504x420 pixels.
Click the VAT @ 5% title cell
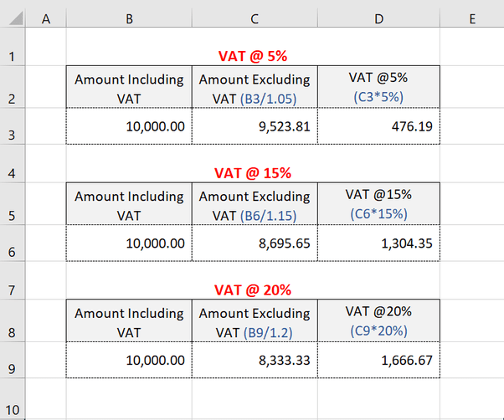point(253,47)
